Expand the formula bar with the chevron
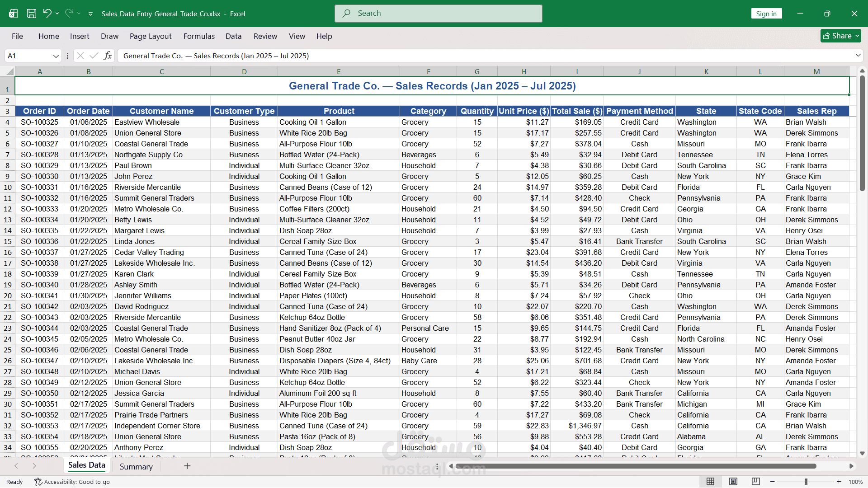This screenshot has height=488, width=868. (x=858, y=55)
